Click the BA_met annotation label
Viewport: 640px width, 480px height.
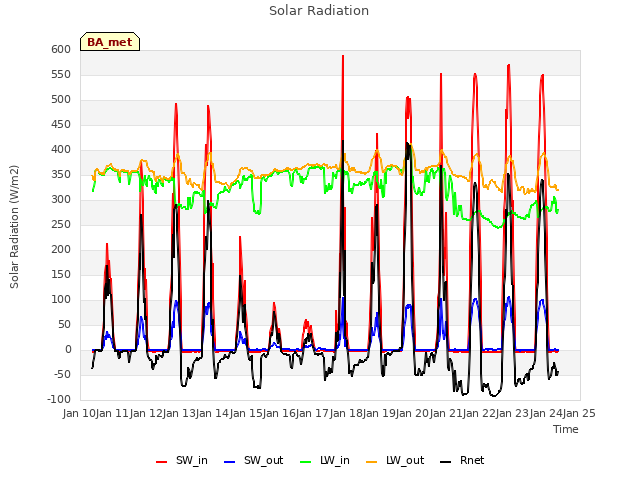110,42
